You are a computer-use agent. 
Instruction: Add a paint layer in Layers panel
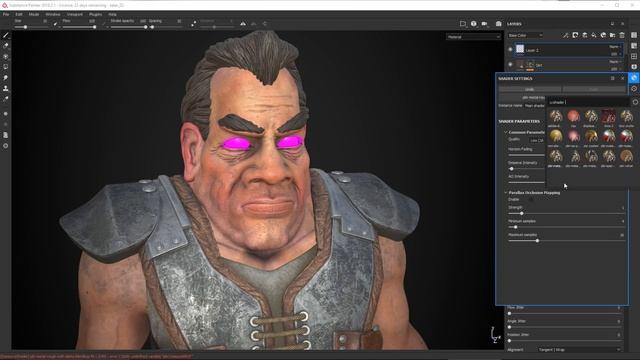click(585, 36)
